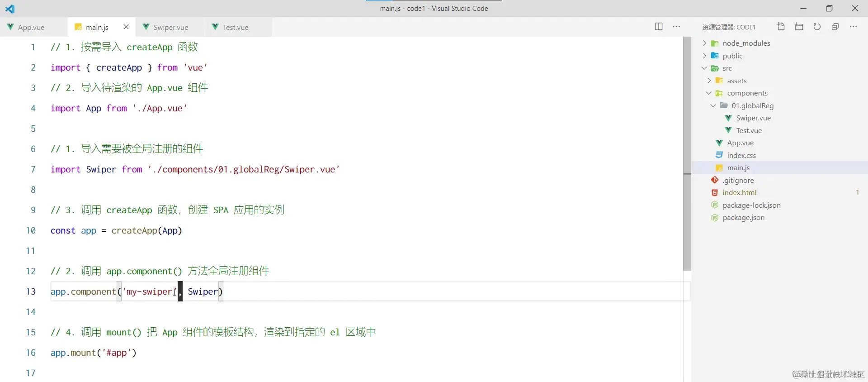
Task: Expand the public folder chevron
Action: [704, 56]
